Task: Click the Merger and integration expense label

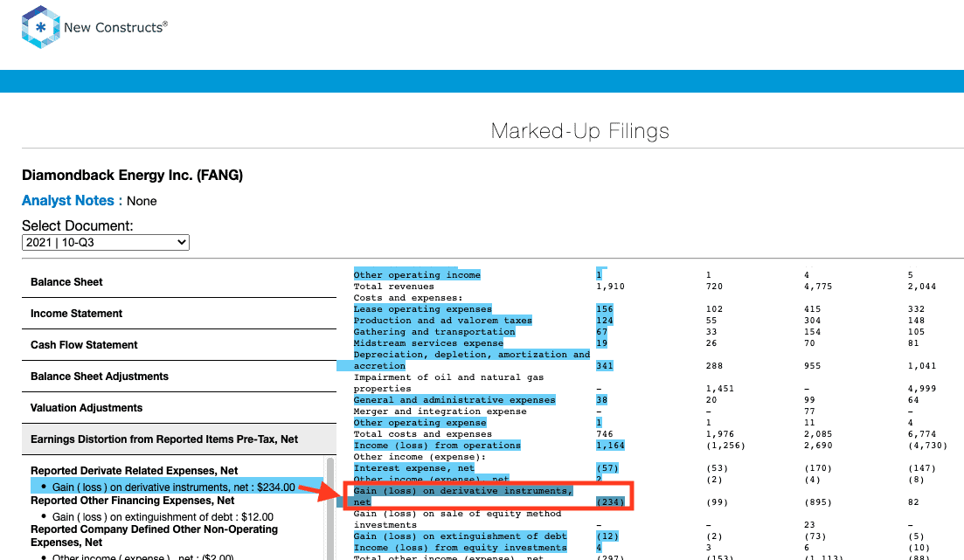Action: click(440, 411)
